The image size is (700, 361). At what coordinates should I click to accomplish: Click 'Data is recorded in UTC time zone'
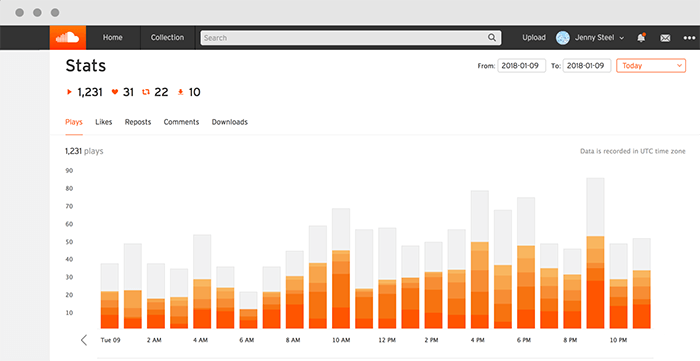click(633, 151)
